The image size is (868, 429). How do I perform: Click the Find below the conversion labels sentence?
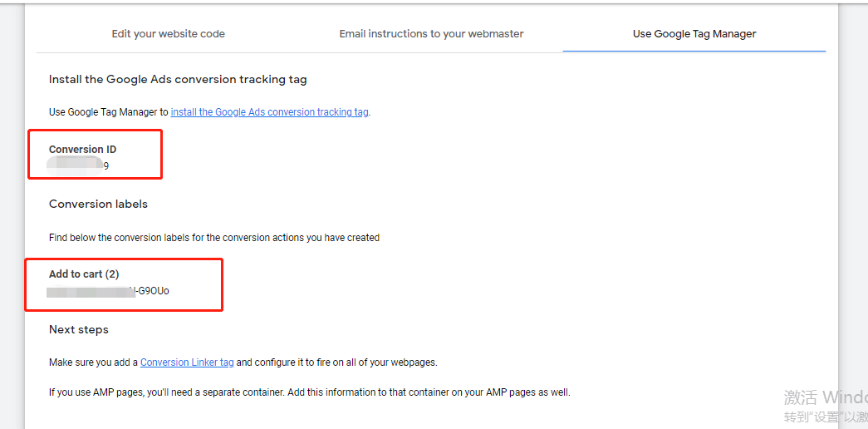pyautogui.click(x=214, y=238)
